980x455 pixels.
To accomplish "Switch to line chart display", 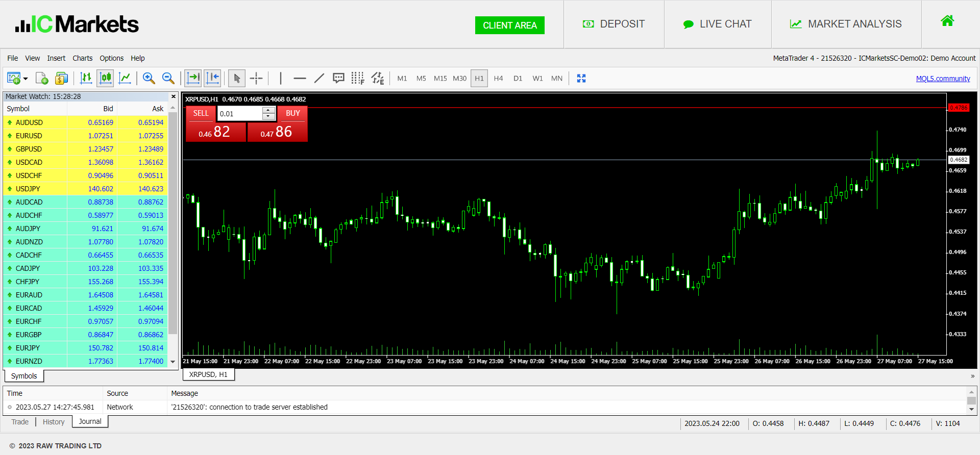I will (125, 78).
